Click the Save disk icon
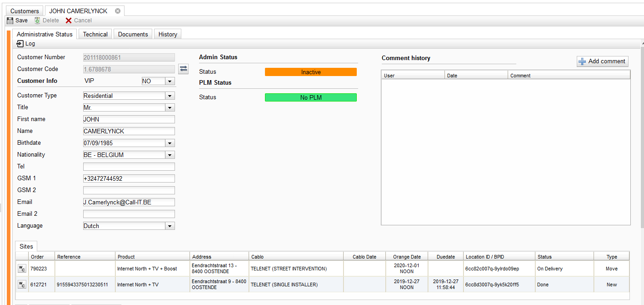The height and width of the screenshot is (305, 644). [x=10, y=20]
